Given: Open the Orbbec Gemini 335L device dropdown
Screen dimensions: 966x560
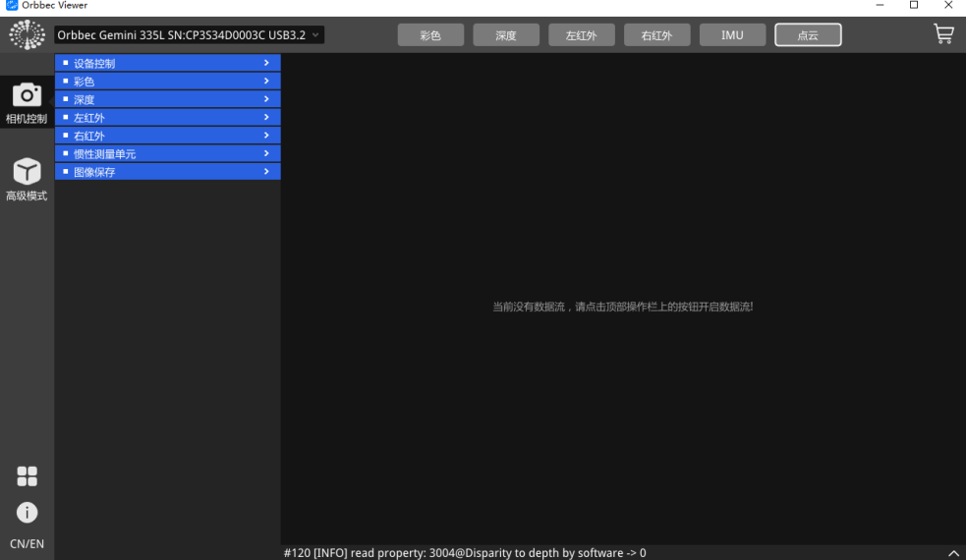Looking at the screenshot, I should (x=189, y=35).
